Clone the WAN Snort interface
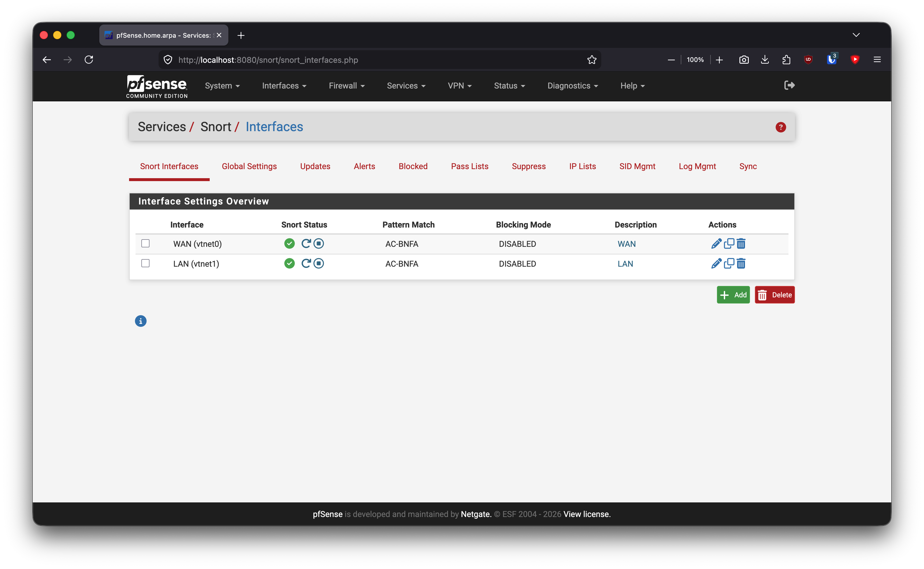The image size is (924, 569). [729, 244]
